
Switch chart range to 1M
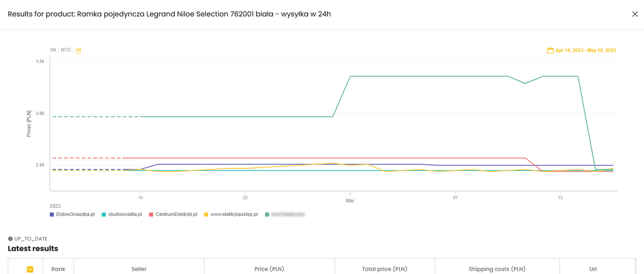coord(53,50)
